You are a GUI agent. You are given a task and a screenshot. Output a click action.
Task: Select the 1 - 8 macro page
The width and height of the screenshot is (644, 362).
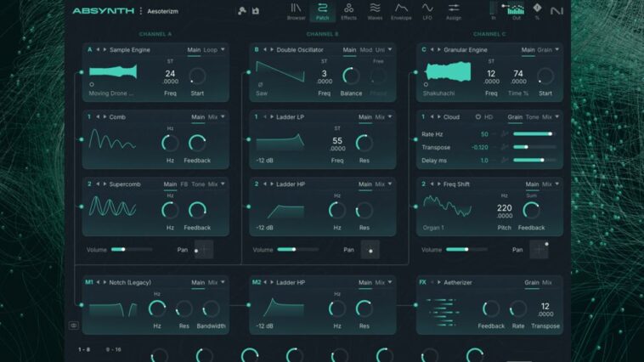point(84,349)
